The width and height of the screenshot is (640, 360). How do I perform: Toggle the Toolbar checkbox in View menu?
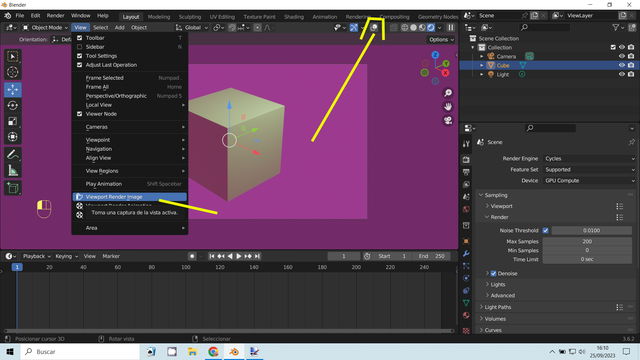tap(80, 38)
